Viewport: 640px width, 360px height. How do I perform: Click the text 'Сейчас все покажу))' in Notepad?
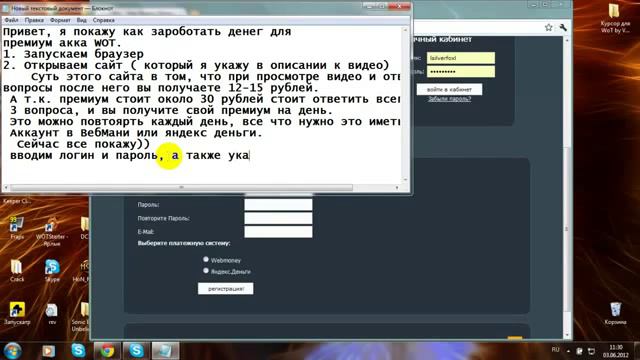83,144
